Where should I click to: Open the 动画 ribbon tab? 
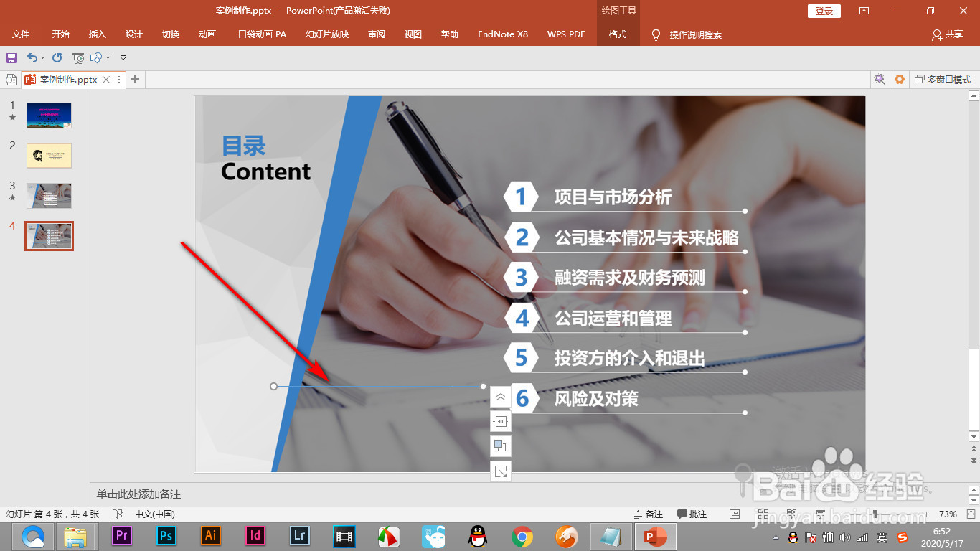click(207, 34)
